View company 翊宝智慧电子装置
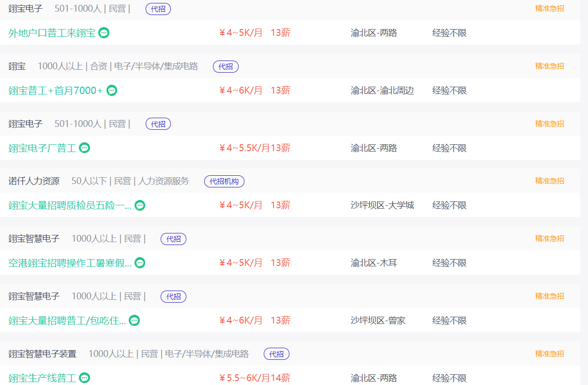Image resolution: width=588 pixels, height=385 pixels. (x=42, y=354)
